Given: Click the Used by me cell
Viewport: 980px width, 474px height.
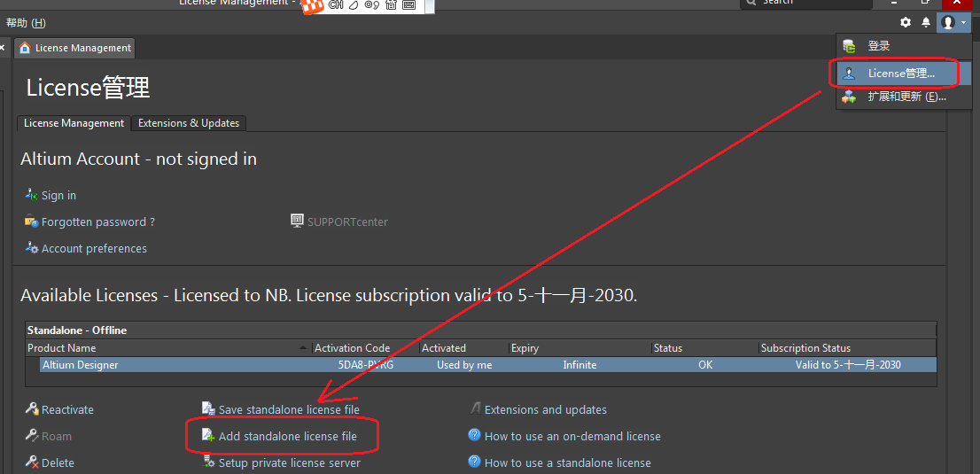Looking at the screenshot, I should point(464,364).
